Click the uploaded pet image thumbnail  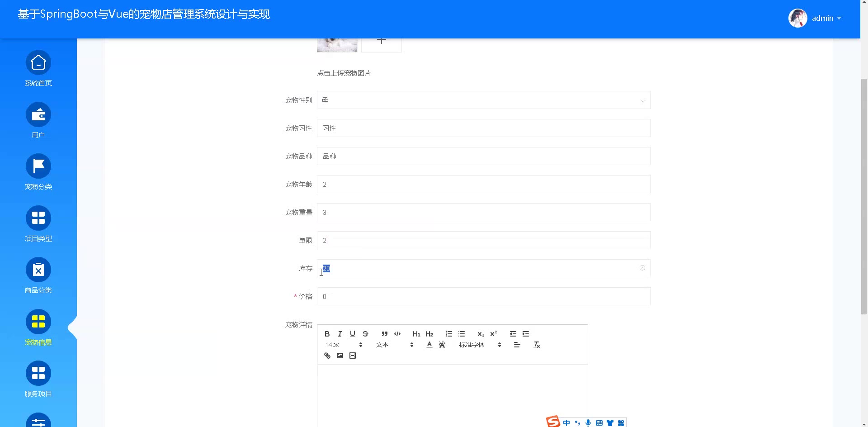coord(337,45)
